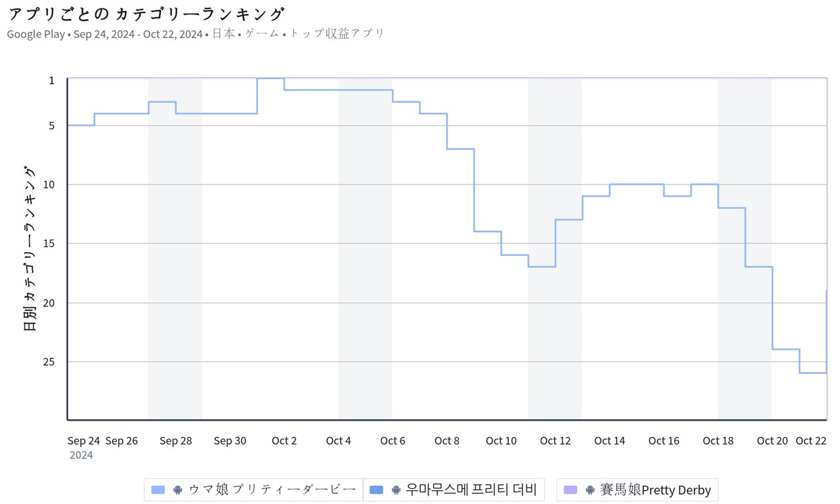Click Android icon beside 우마무스메 프리티 더비 legend
The image size is (840, 504).
click(x=396, y=490)
